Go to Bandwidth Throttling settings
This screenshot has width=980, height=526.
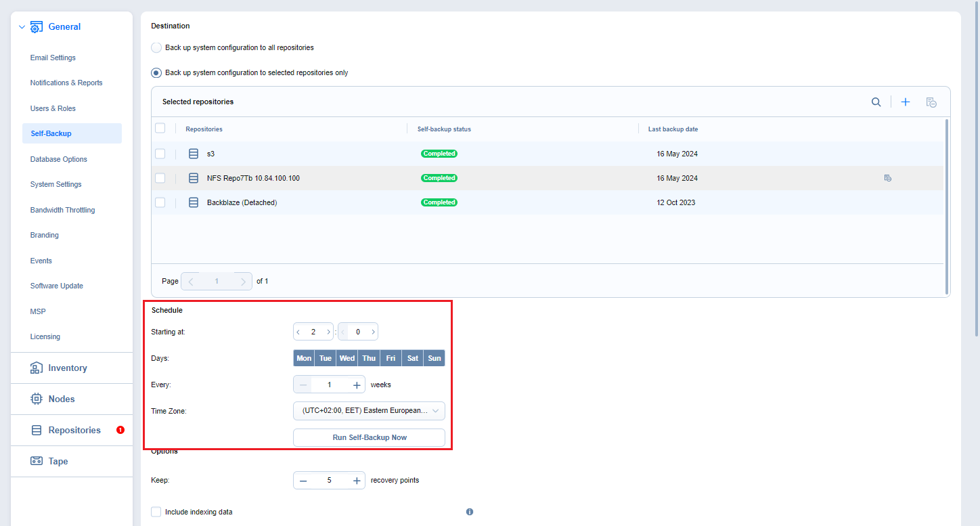tap(62, 210)
